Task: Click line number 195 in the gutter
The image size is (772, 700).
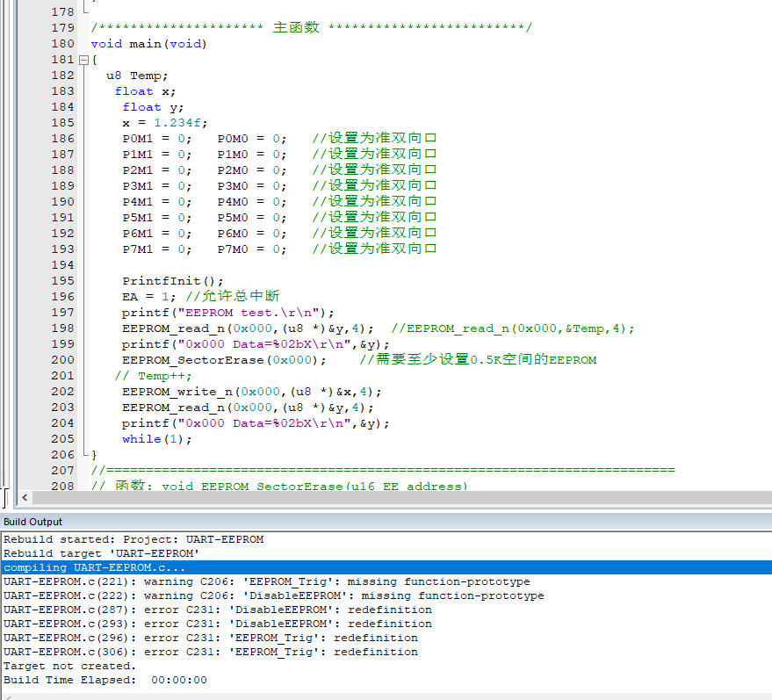Action: click(x=62, y=281)
